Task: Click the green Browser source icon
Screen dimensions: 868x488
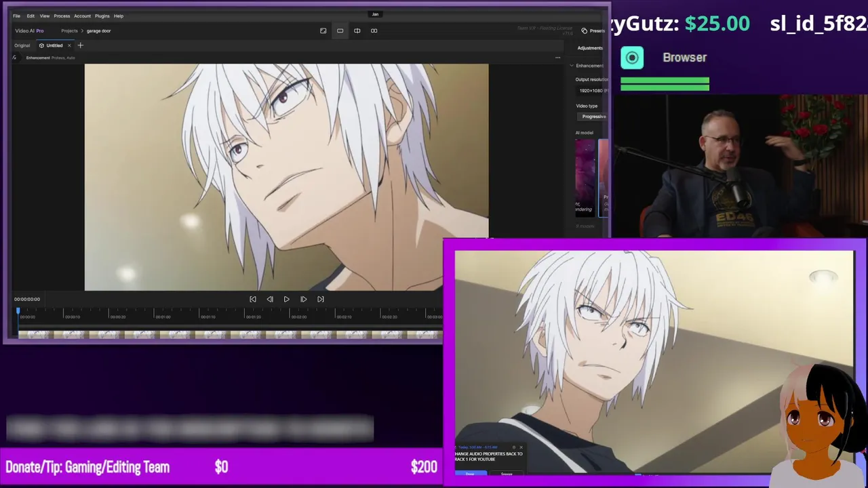Action: click(x=632, y=58)
